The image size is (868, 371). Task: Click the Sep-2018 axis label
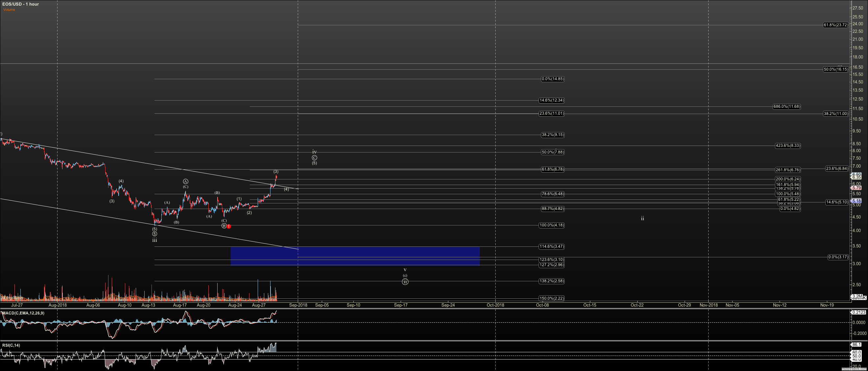298,305
